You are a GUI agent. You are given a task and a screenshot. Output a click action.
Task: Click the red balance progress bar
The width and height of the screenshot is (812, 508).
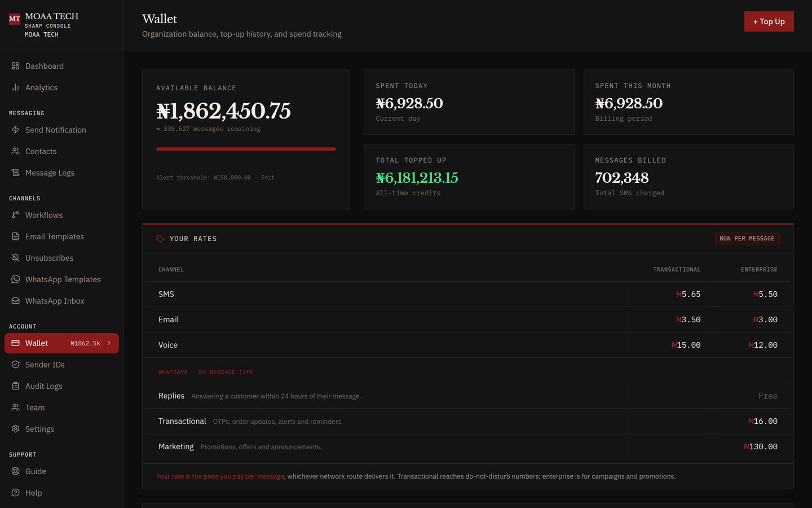pos(246,149)
